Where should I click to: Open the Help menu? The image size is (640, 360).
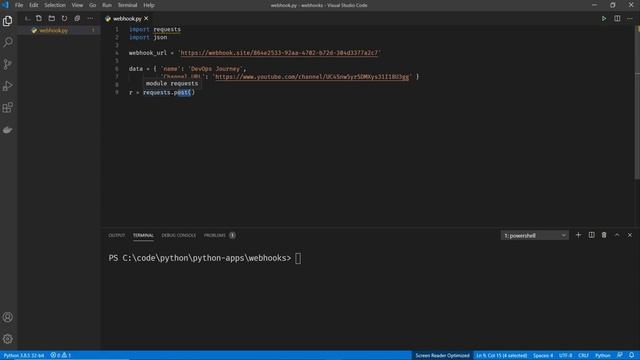click(x=149, y=5)
